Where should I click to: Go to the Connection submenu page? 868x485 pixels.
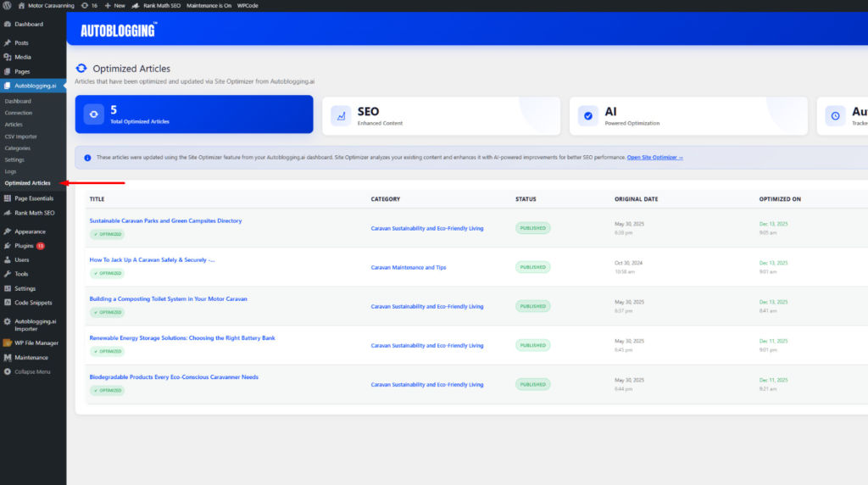(19, 113)
